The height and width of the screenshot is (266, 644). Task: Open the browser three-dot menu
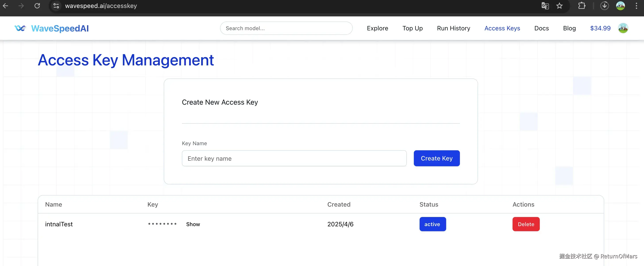(x=636, y=6)
